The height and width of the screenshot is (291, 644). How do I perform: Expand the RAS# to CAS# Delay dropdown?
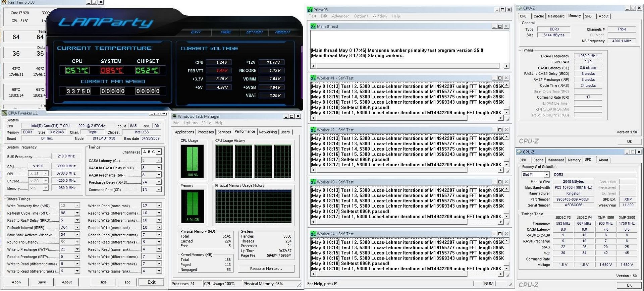159,168
